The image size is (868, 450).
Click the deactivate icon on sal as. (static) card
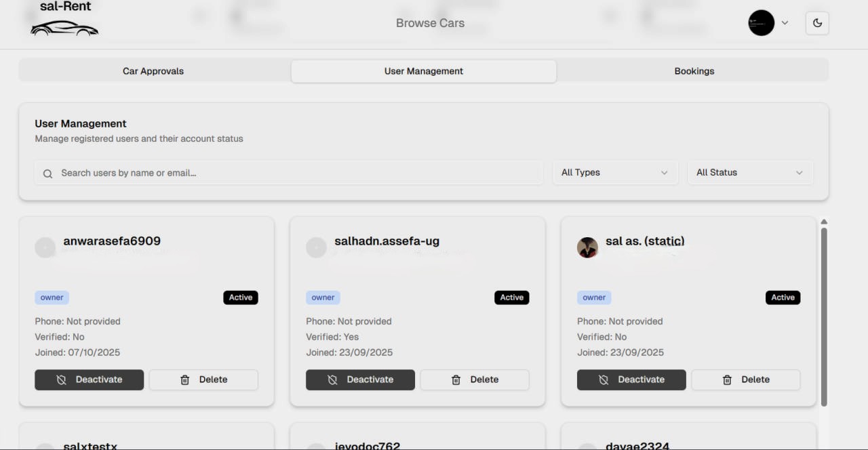pyautogui.click(x=604, y=380)
